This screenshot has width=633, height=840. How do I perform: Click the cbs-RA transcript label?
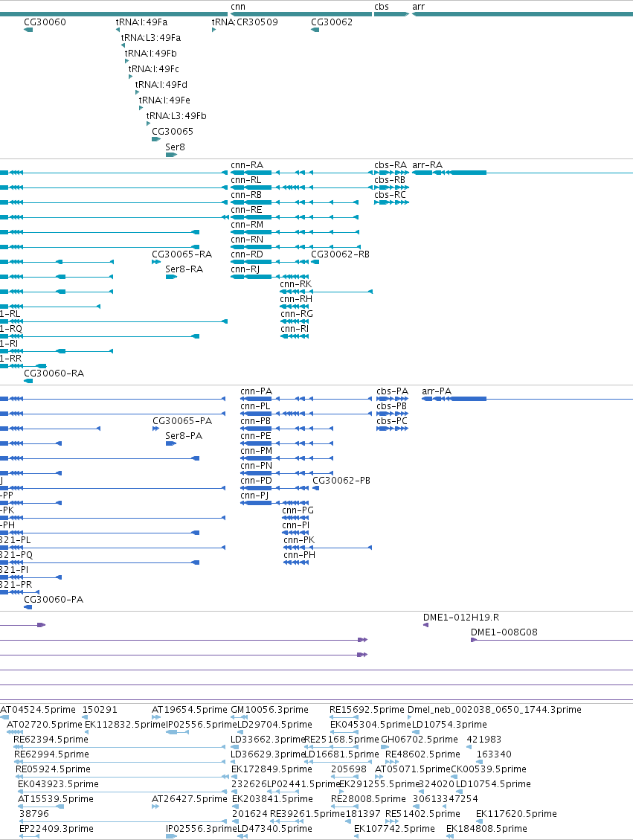[x=391, y=165]
